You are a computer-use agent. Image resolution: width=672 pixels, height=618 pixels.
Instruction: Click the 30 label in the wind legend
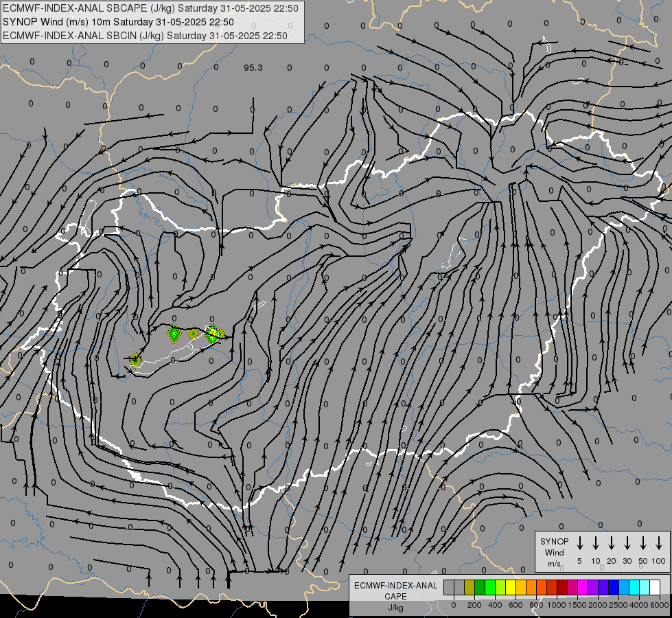click(x=627, y=561)
